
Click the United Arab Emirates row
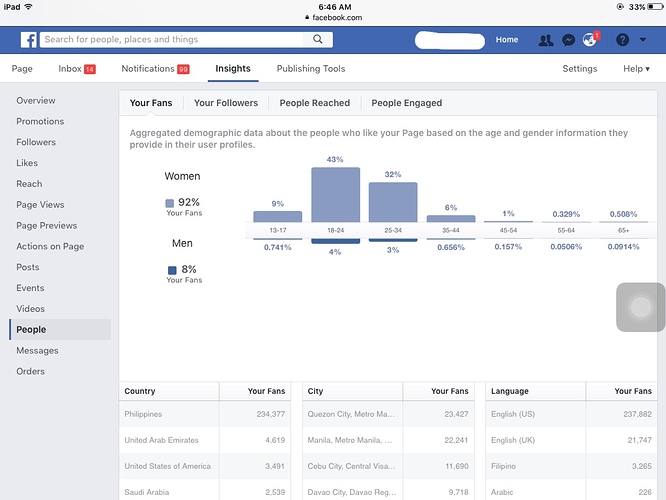click(x=205, y=440)
